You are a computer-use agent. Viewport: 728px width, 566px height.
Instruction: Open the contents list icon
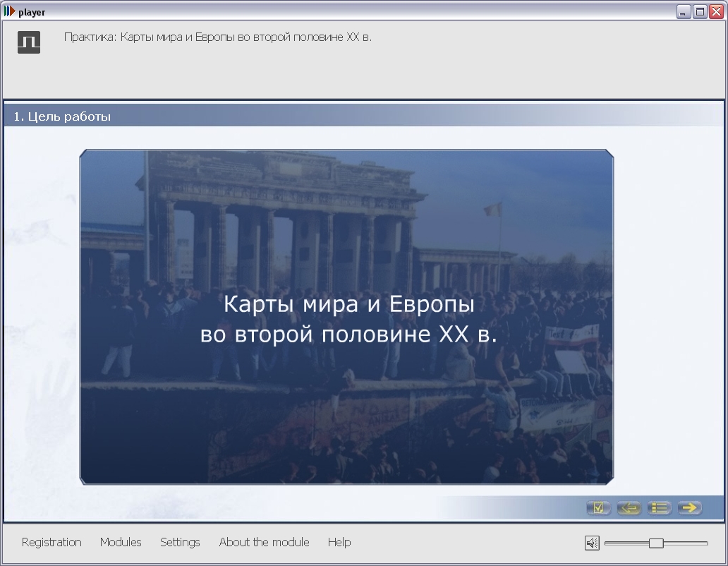tap(660, 507)
